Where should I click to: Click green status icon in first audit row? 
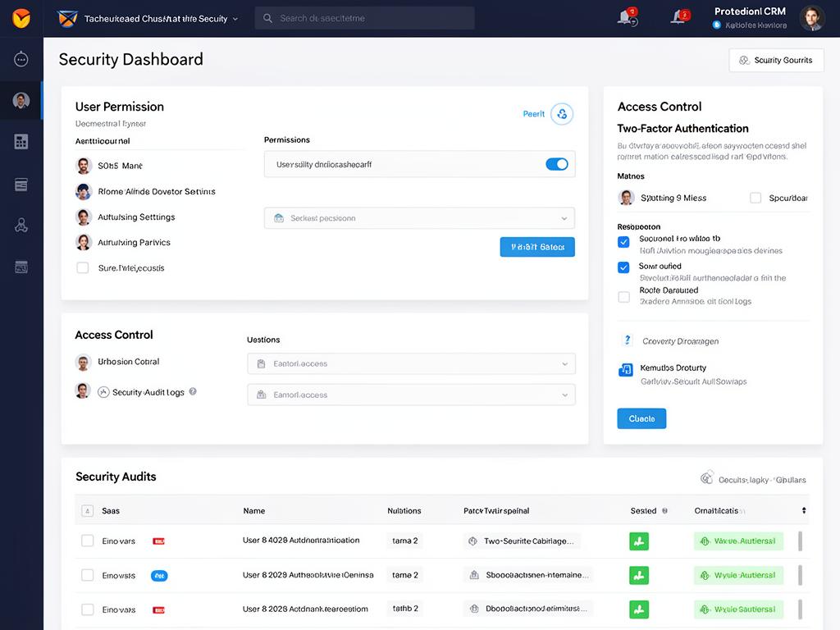tap(638, 541)
